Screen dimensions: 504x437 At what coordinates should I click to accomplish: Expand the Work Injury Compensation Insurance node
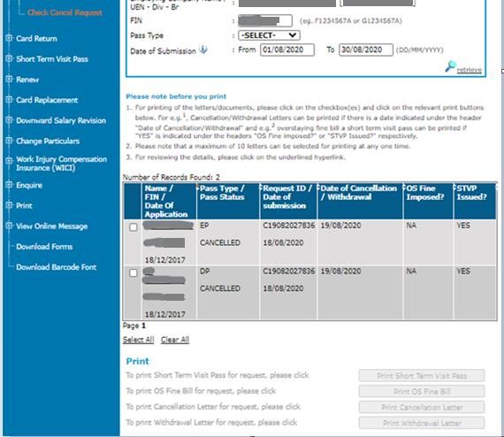tap(9, 160)
